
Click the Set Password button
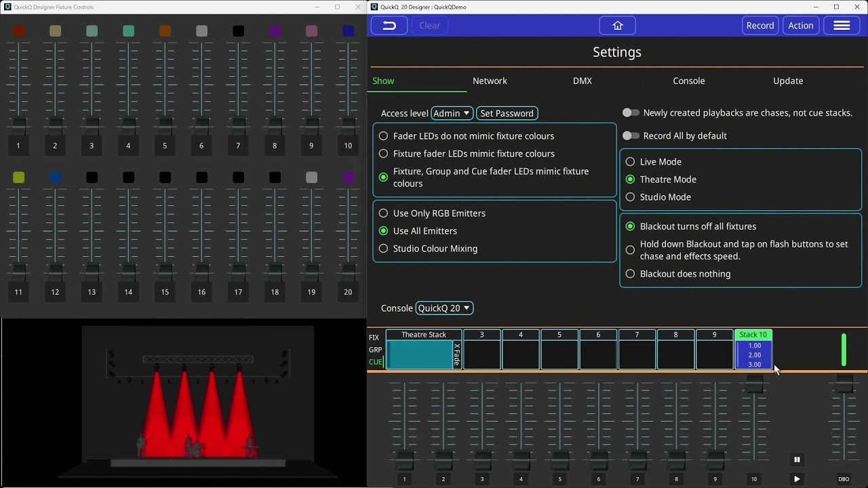click(x=507, y=113)
